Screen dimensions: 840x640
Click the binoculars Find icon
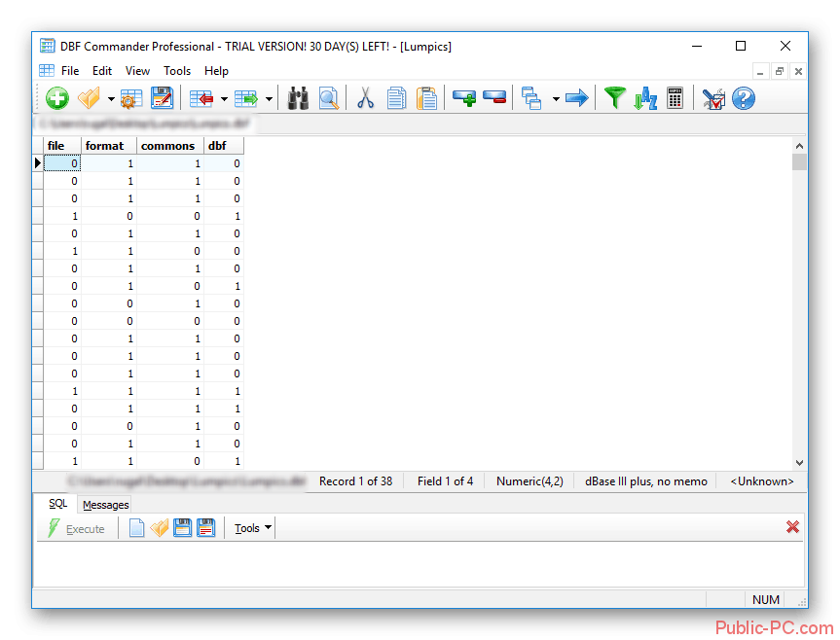point(298,98)
